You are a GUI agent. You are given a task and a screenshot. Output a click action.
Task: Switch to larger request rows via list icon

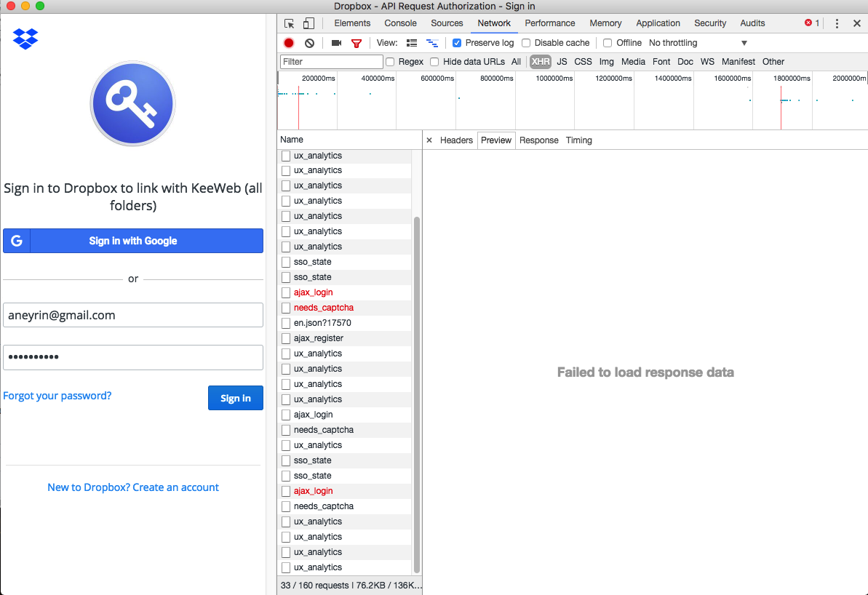[412, 43]
